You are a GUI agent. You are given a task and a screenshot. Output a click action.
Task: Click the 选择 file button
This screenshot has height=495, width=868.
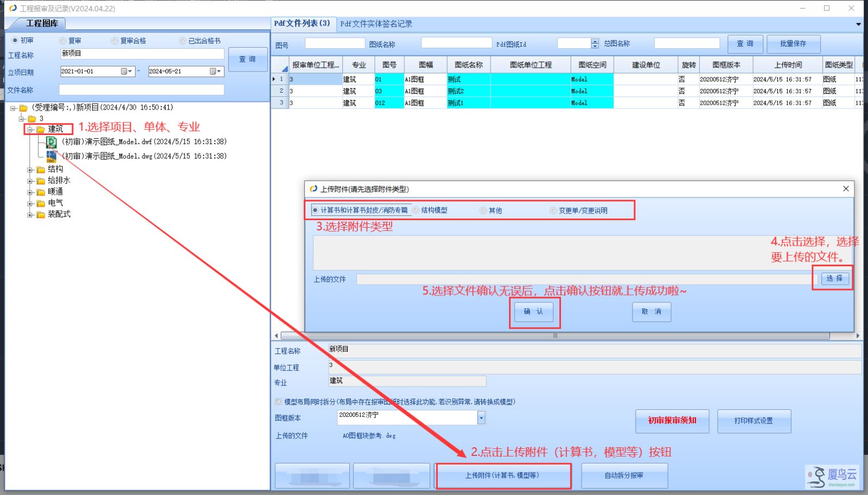(834, 279)
